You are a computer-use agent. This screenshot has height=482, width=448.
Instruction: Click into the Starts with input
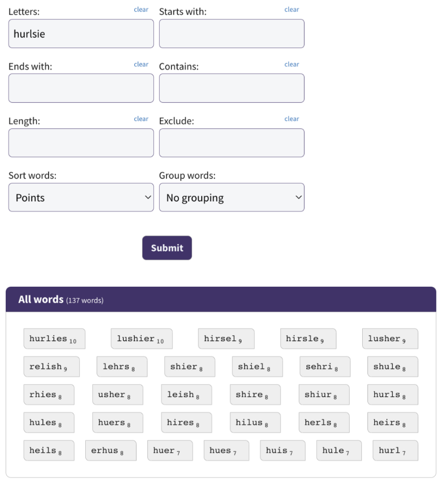(232, 33)
